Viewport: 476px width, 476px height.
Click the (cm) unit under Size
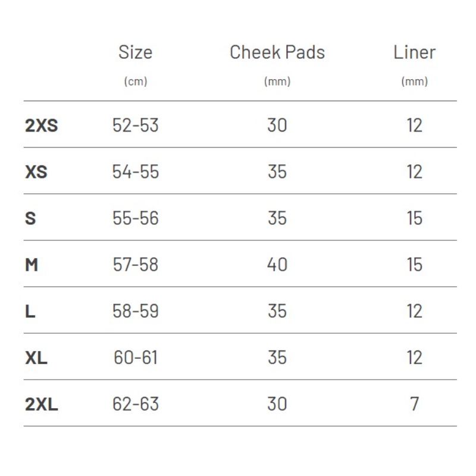(136, 82)
